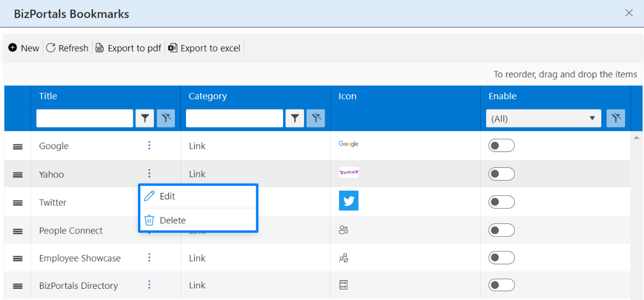The image size is (644, 300).
Task: Sort by the Title column header
Action: tap(48, 96)
